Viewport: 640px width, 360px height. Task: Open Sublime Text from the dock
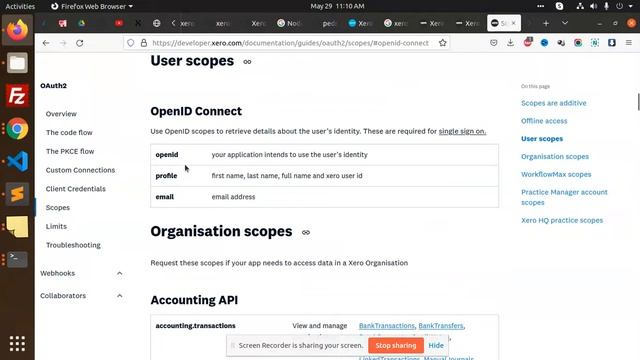pyautogui.click(x=17, y=194)
